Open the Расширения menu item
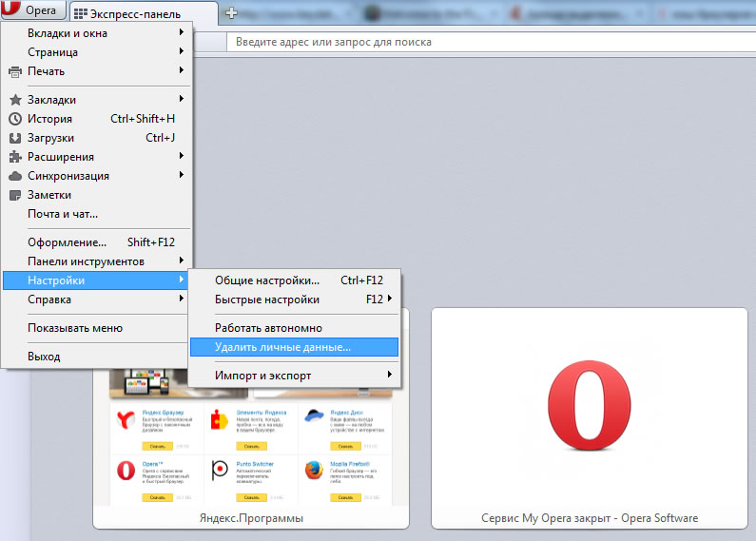Screen dimensions: 756x541 [96, 157]
